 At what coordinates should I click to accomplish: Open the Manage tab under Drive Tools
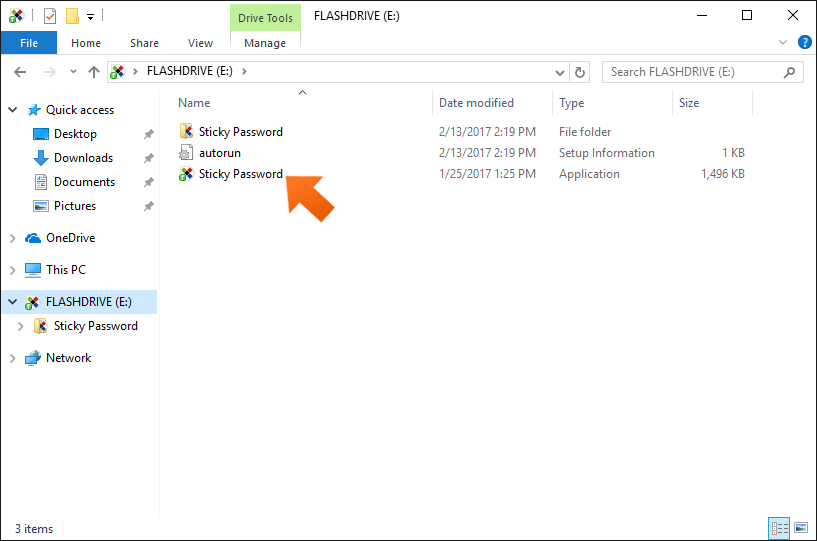click(x=265, y=43)
